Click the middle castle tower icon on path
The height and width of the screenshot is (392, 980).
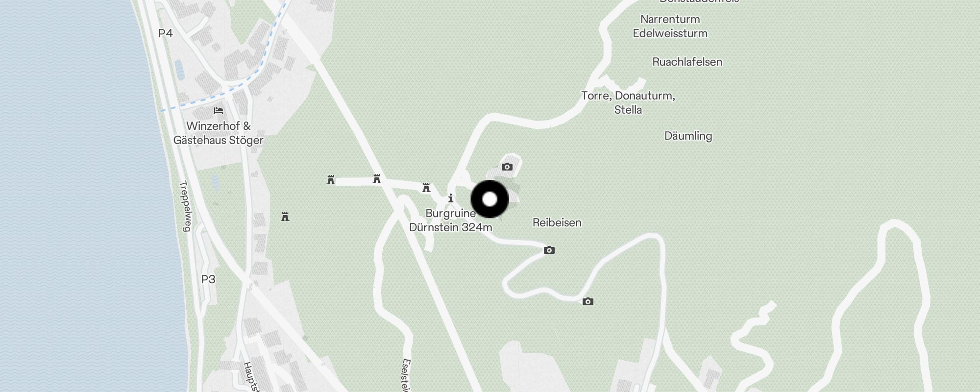377,179
